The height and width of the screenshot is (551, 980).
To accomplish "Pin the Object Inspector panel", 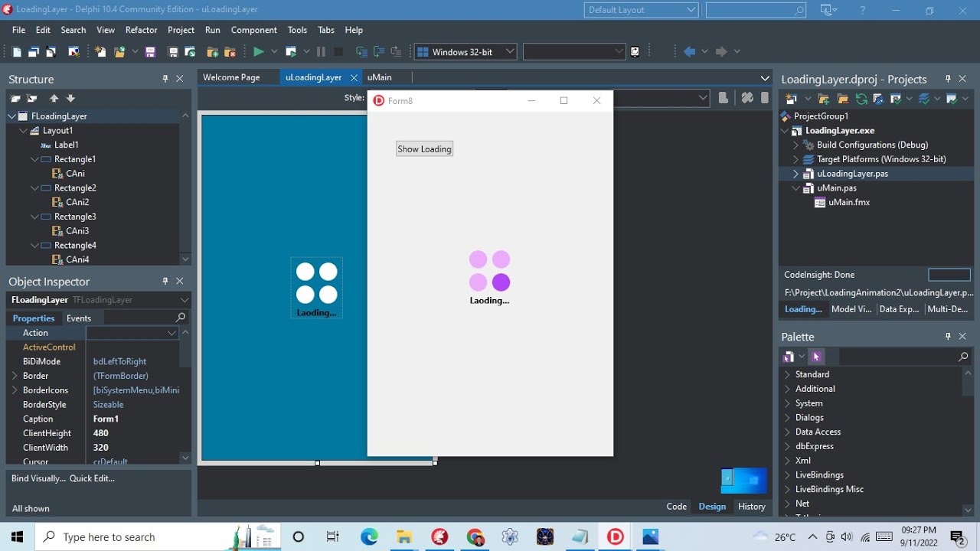I will tap(165, 282).
